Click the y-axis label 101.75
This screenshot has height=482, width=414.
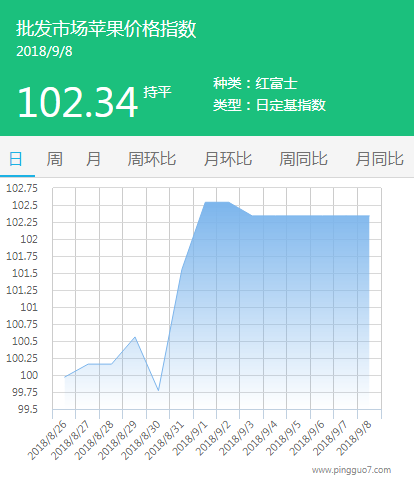(22, 256)
